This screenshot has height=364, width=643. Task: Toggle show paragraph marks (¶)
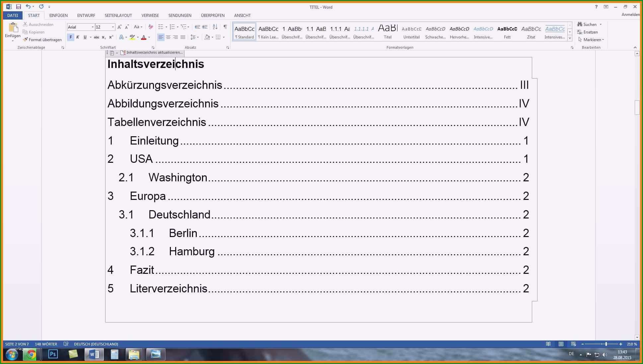(x=225, y=27)
